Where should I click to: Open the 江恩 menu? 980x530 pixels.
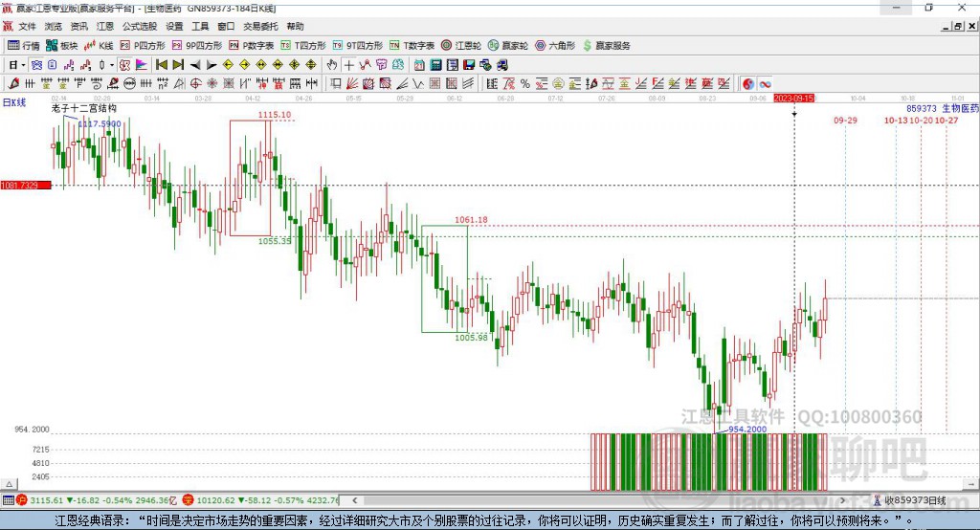(x=105, y=26)
